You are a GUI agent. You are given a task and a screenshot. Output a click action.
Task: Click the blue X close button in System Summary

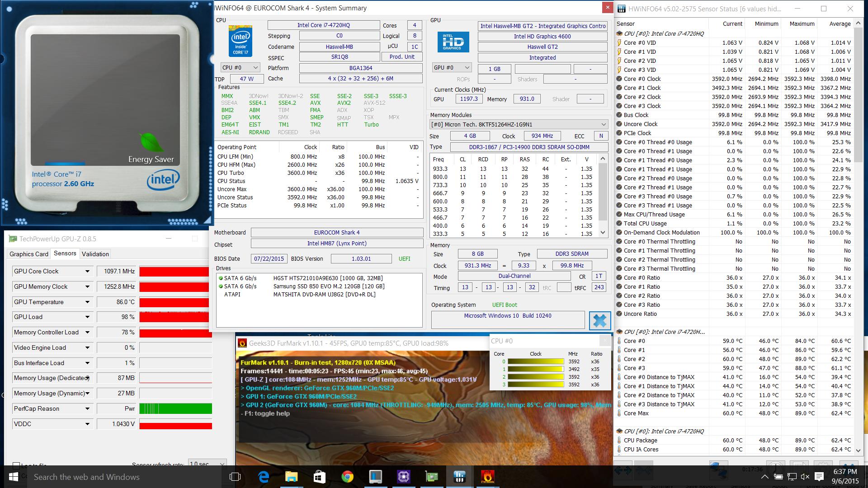600,320
